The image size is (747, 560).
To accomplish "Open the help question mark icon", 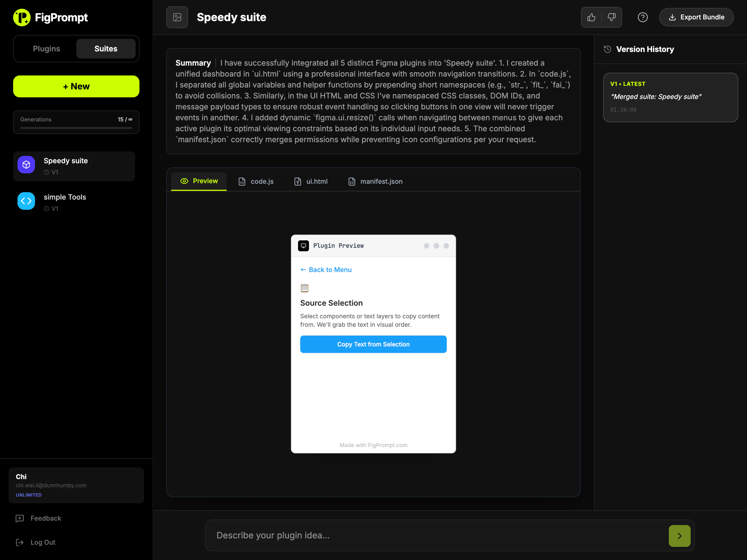I will tap(642, 17).
